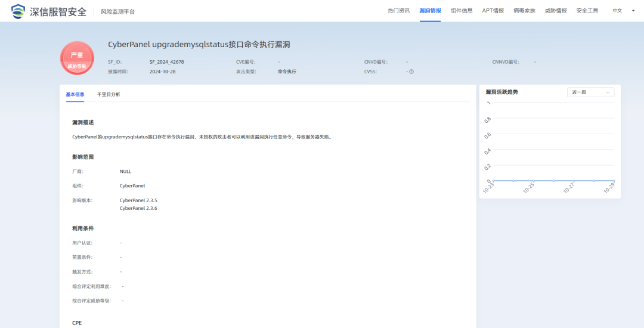The height and width of the screenshot is (328, 644).
Task: Click the CPE heading
Action: click(77, 323)
